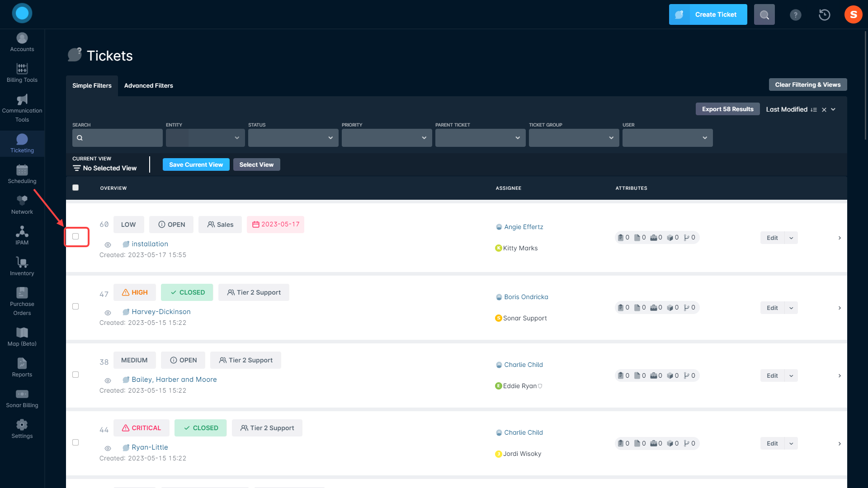Click the Overview column header

pyautogui.click(x=113, y=188)
